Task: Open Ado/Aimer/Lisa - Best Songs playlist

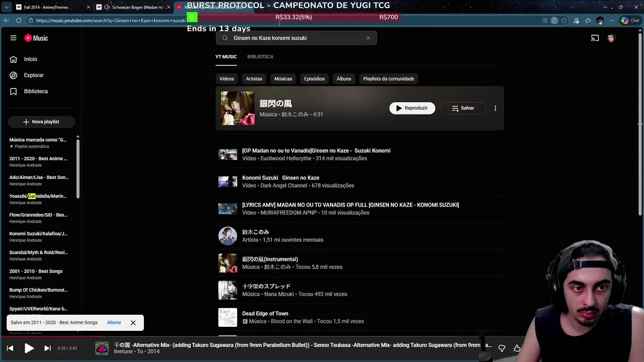Action: click(39, 180)
